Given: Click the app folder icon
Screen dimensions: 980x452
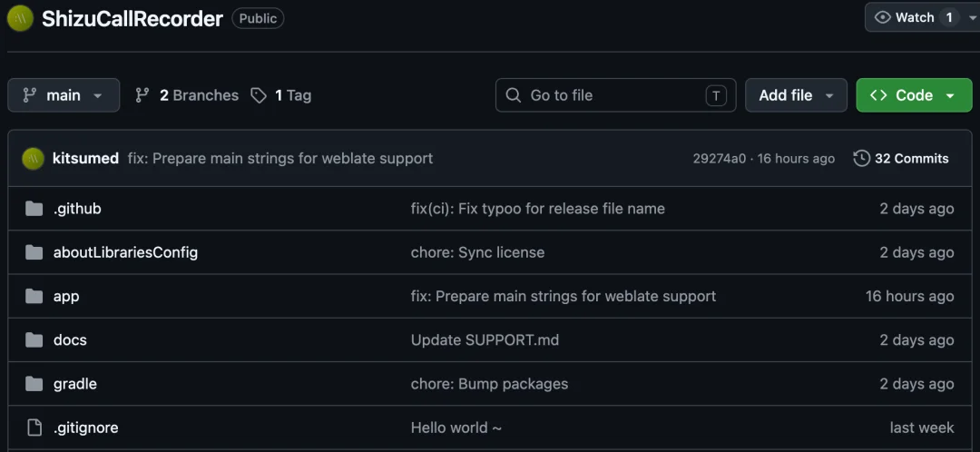Looking at the screenshot, I should 34,296.
